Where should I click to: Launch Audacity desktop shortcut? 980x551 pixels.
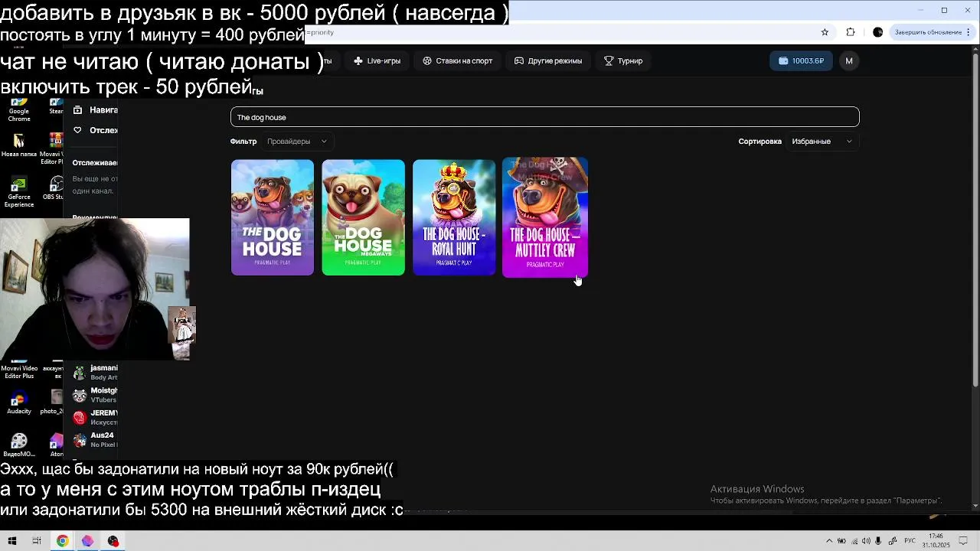pos(19,404)
